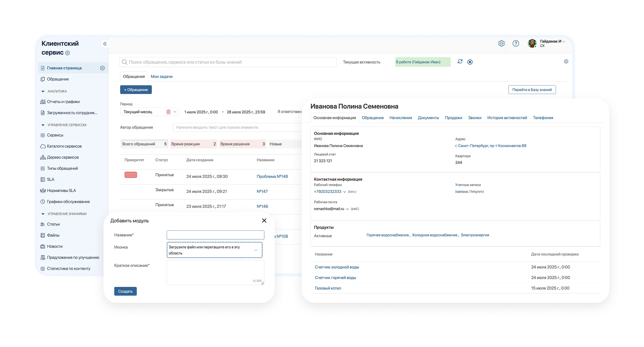The image size is (644, 347).
Task: Collapse the УПРАВЛЕНИЕ СЕРВИСОМ section
Action: (43, 125)
